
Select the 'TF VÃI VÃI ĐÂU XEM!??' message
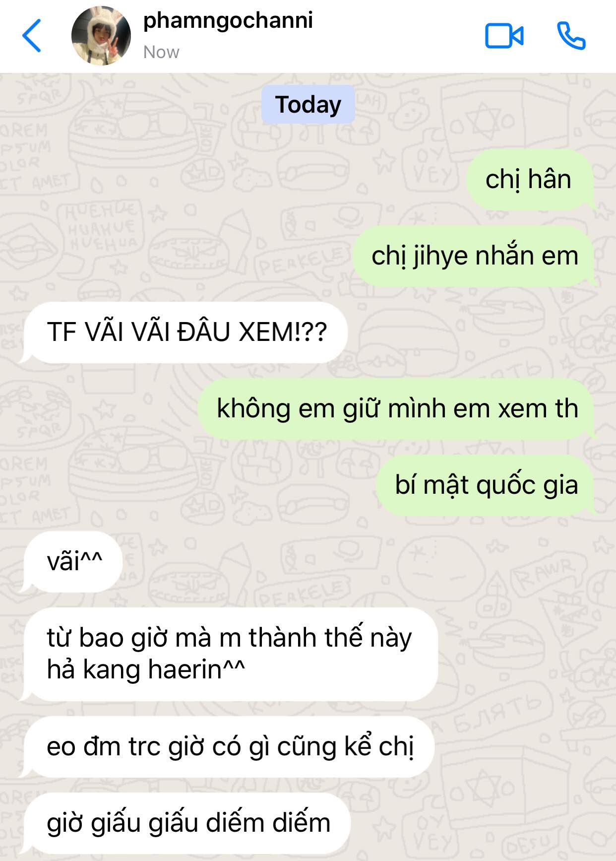tap(185, 332)
